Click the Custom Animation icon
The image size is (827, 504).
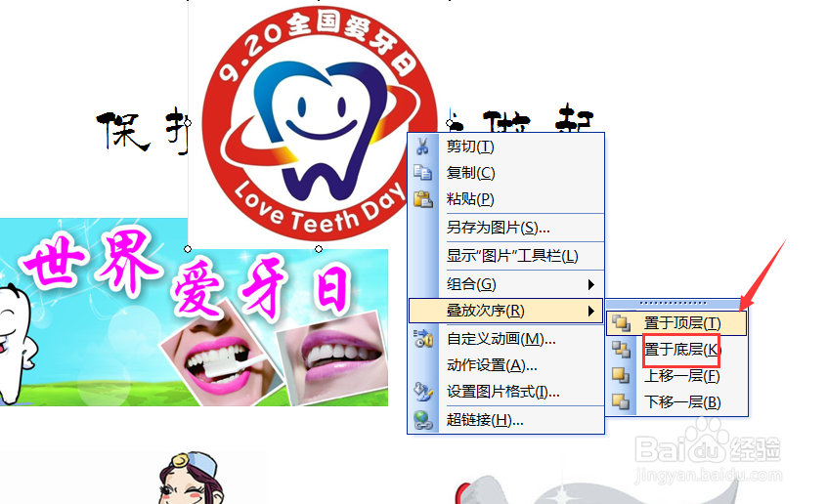pos(423,339)
